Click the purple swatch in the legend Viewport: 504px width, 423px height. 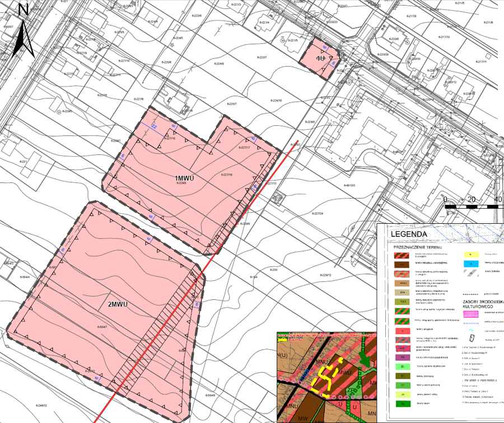(402, 357)
